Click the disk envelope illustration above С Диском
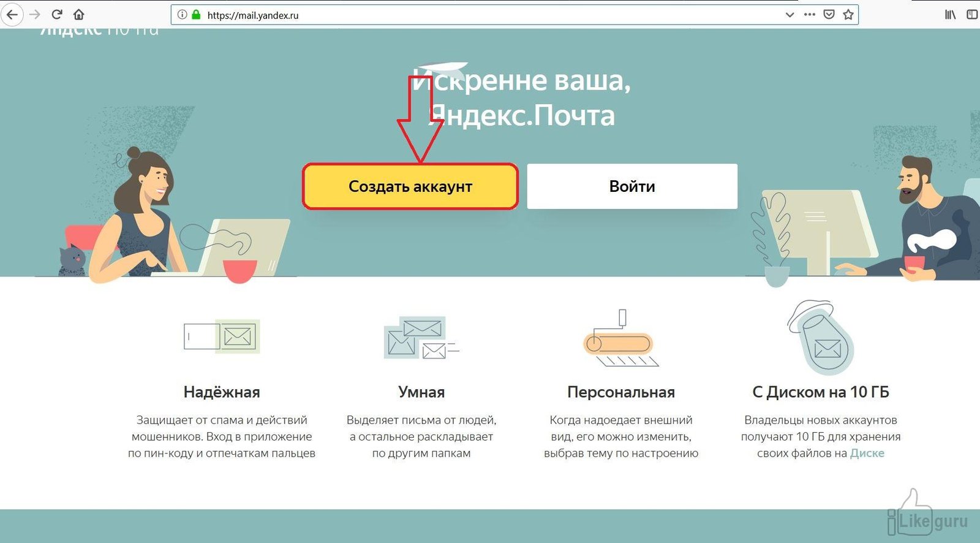Screen dimensions: 980x543 821,338
